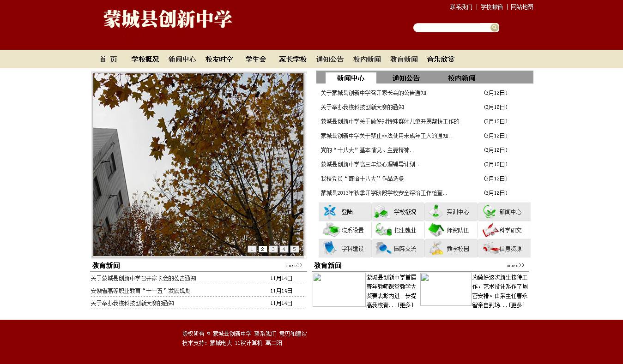Click more in right 教育新闻 section
This screenshot has height=364, width=623.
pos(516,265)
